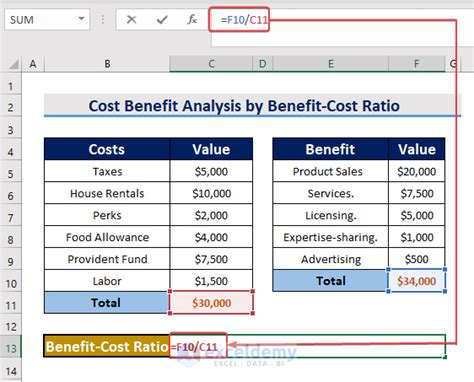Select the $30,000 total costs cell
This screenshot has height=382, width=474.
(x=211, y=303)
